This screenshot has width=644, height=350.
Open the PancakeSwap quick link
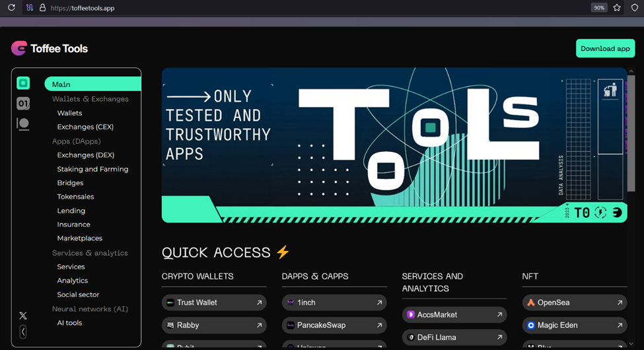point(334,326)
